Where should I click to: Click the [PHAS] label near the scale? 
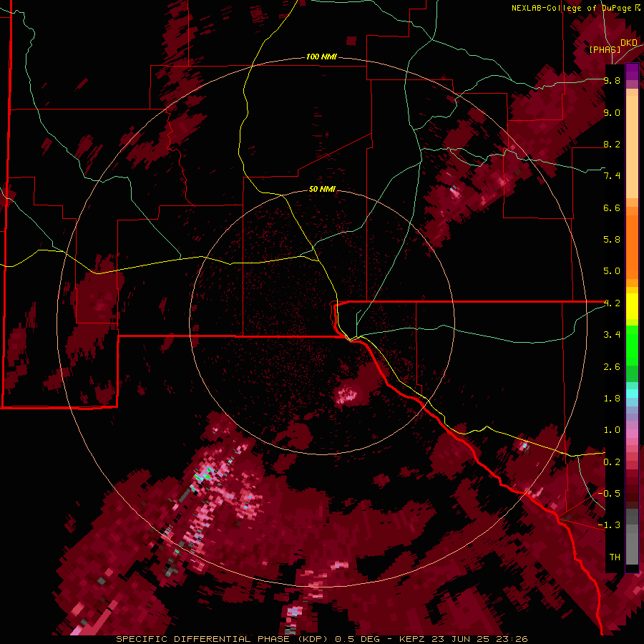point(605,49)
